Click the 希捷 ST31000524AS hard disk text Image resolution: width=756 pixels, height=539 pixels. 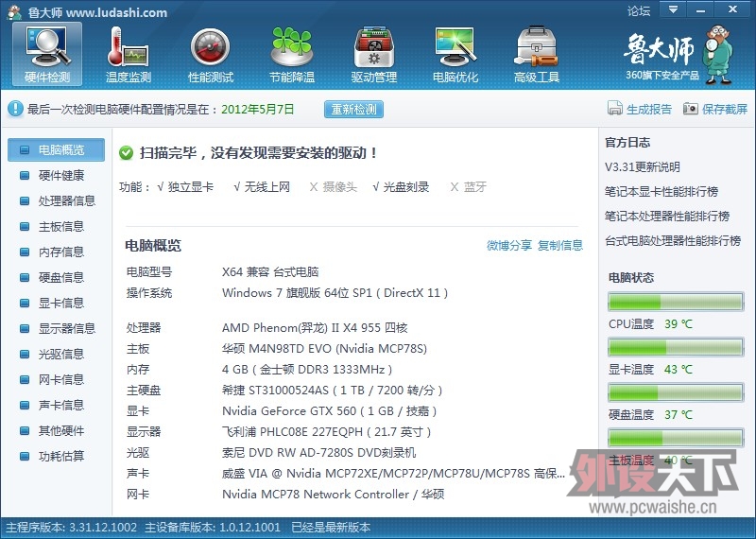[333, 391]
